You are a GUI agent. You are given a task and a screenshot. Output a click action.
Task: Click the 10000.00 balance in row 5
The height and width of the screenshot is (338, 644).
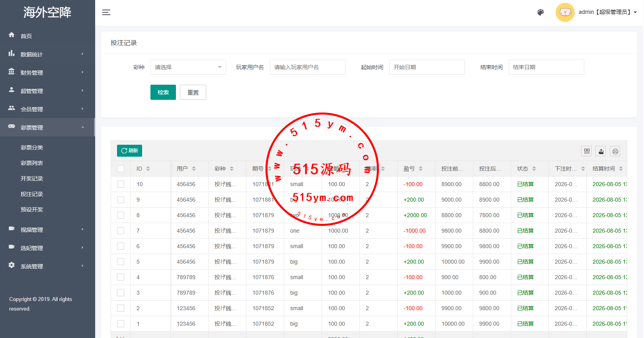click(453, 262)
